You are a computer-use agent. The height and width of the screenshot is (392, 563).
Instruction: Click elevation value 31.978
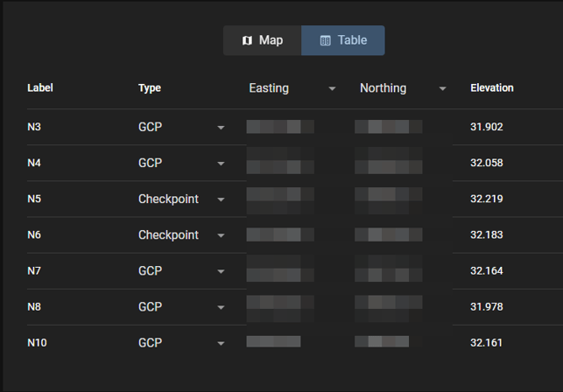pos(487,307)
